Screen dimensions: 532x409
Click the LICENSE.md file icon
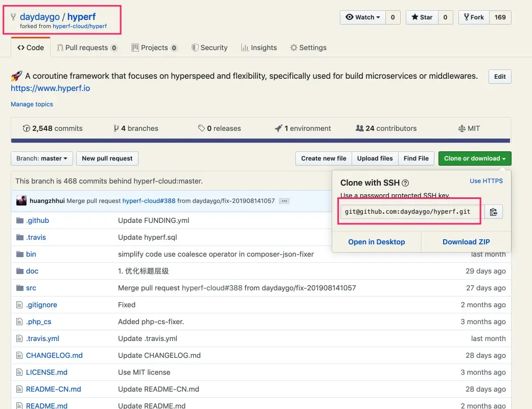point(19,372)
